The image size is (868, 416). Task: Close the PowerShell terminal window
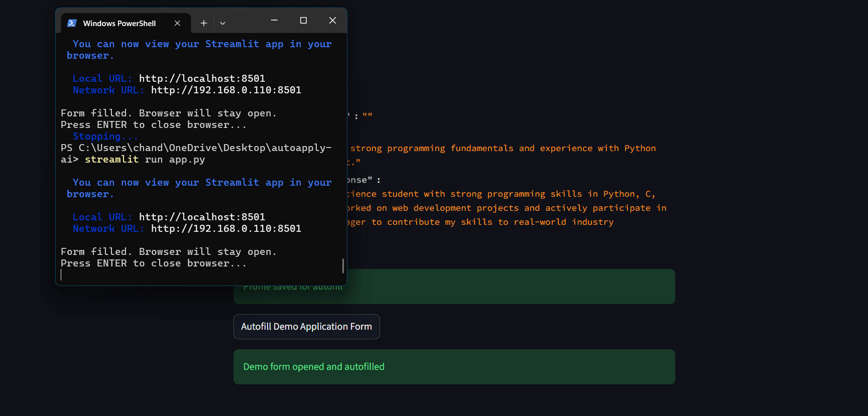332,21
